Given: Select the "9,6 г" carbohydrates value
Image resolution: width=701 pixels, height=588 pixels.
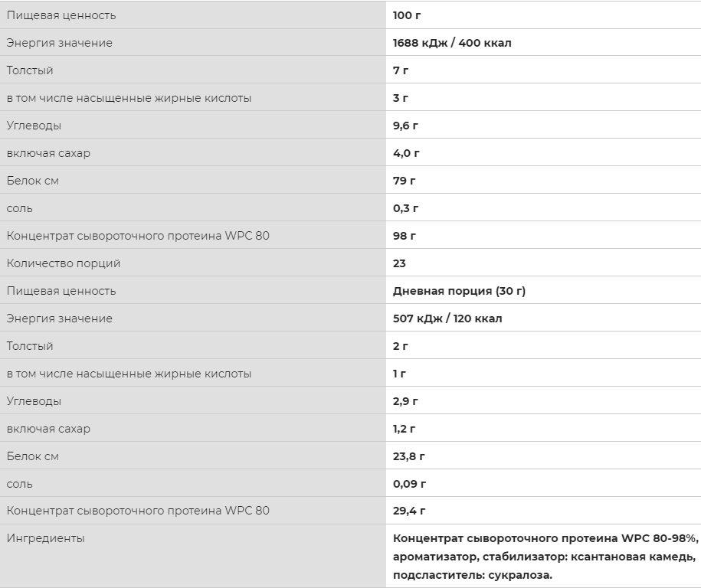Looking at the screenshot, I should pos(405,126).
